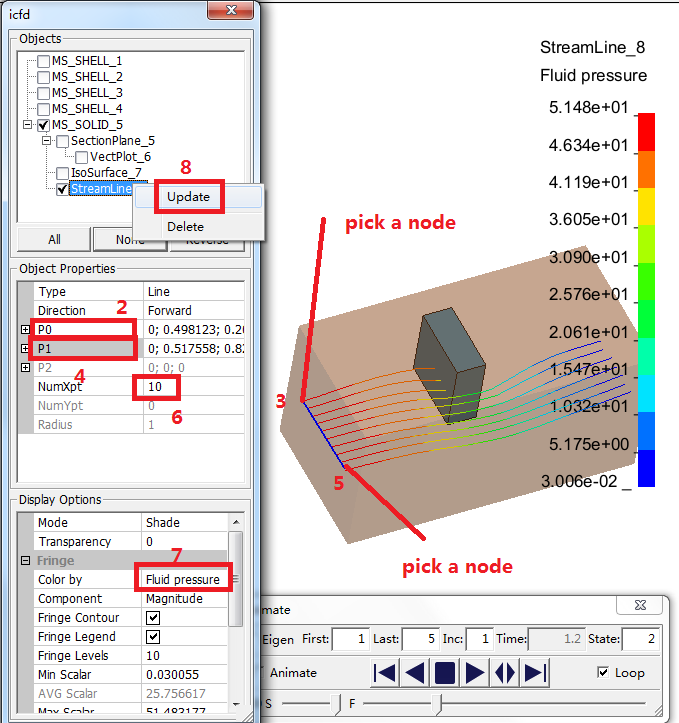Edit the Transparency value
679x723 pixels.
(x=184, y=541)
